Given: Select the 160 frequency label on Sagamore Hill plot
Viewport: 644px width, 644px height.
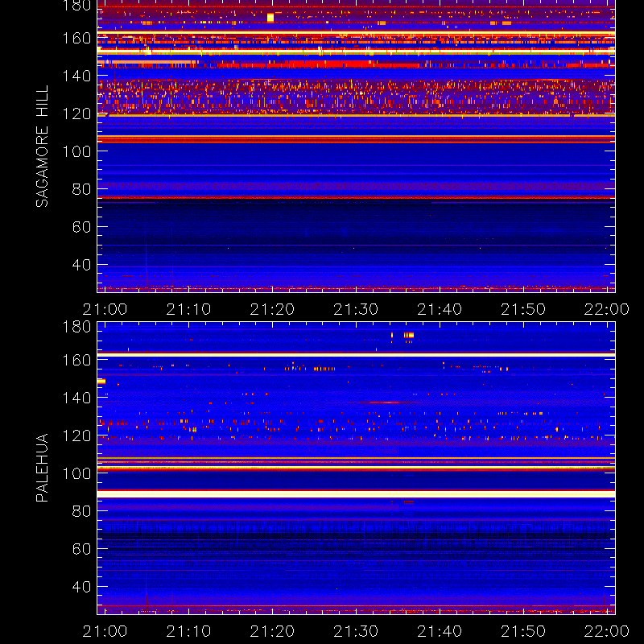Looking at the screenshot, I should coord(76,39).
